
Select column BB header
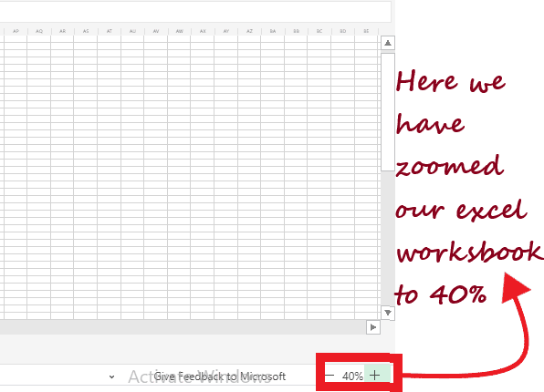[x=296, y=31]
